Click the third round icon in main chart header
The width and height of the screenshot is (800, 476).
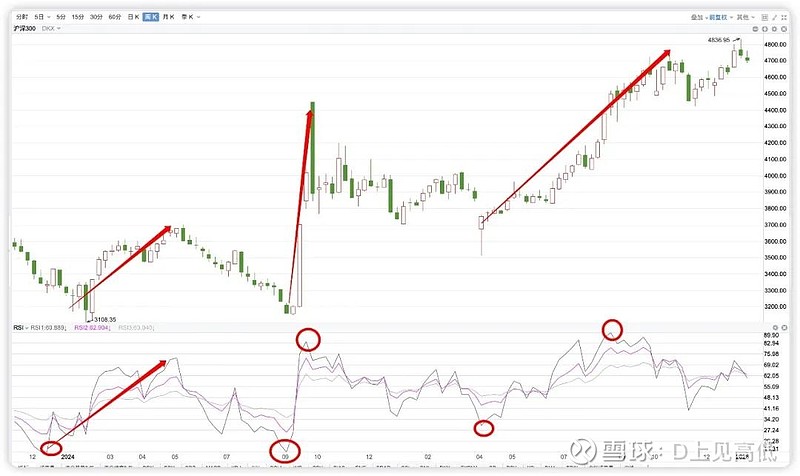coord(774,29)
